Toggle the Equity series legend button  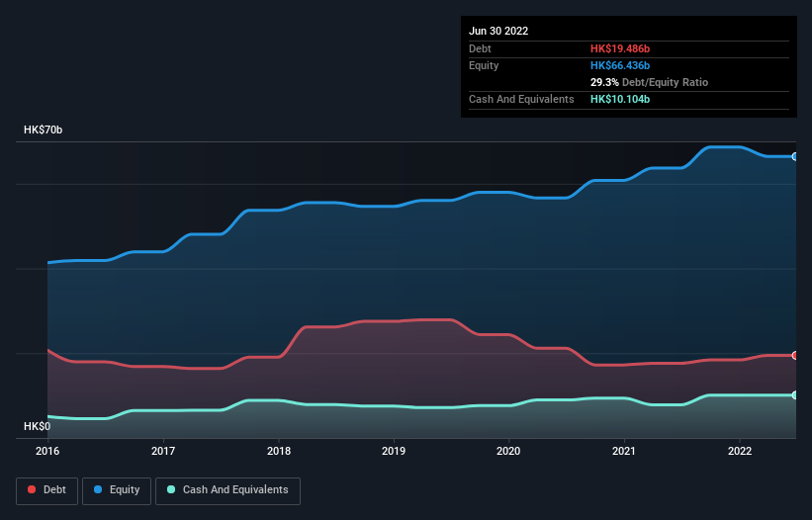(x=117, y=490)
